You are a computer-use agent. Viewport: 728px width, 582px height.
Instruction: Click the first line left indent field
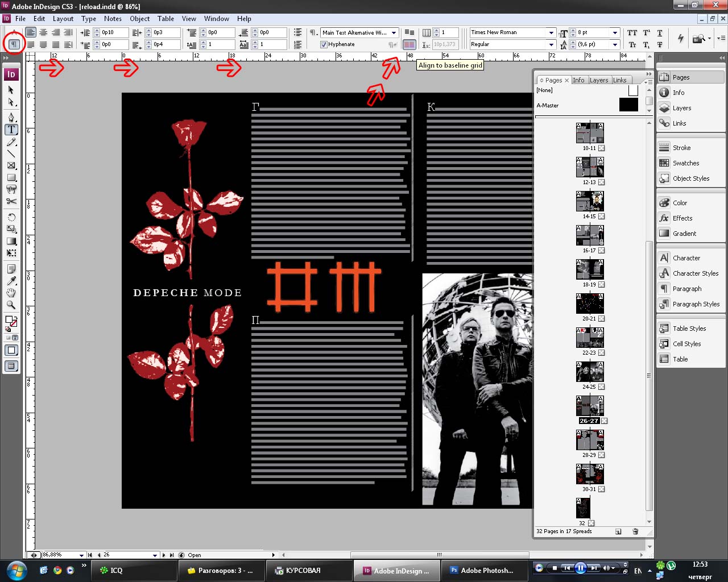(x=111, y=44)
